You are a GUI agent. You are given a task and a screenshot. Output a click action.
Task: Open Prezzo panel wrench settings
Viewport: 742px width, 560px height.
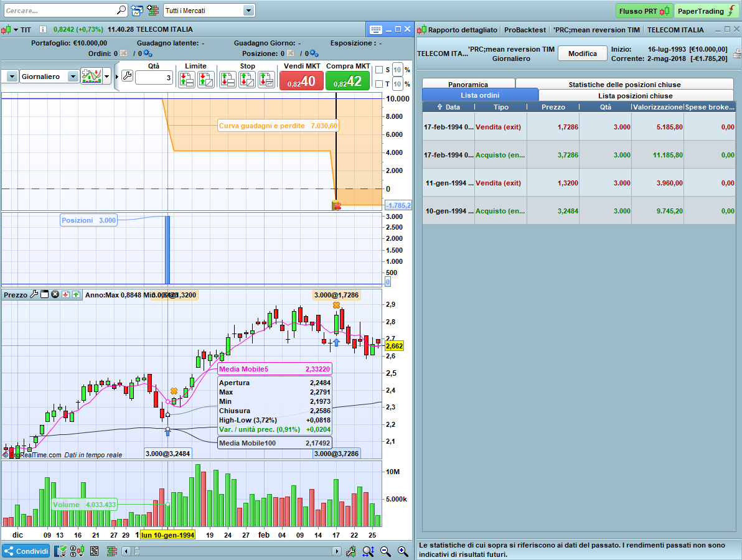34,294
